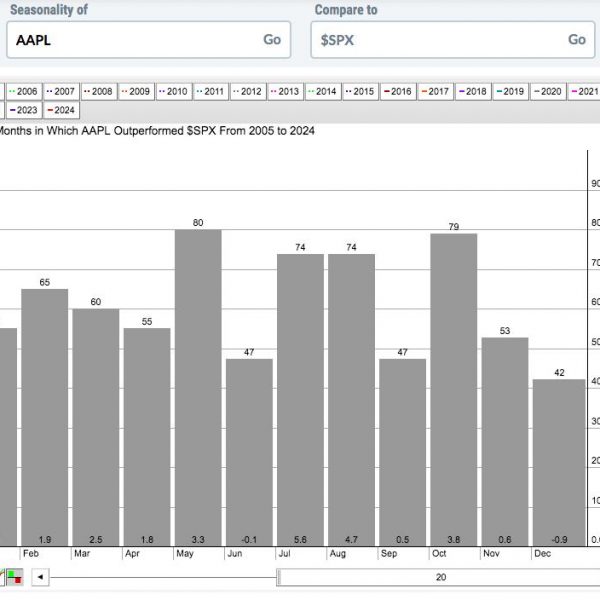
Task: Toggle the 2013 year legend
Action: pos(285,92)
